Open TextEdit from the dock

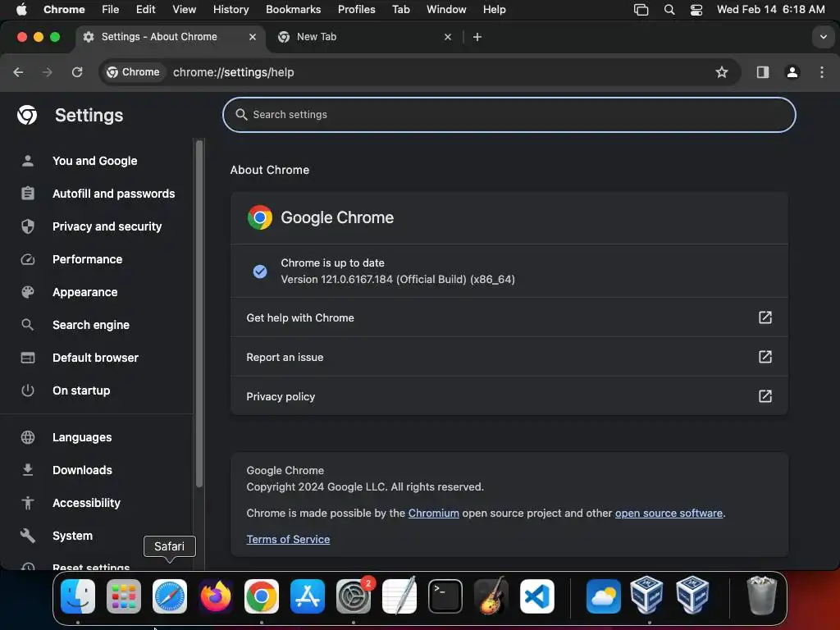coord(399,596)
